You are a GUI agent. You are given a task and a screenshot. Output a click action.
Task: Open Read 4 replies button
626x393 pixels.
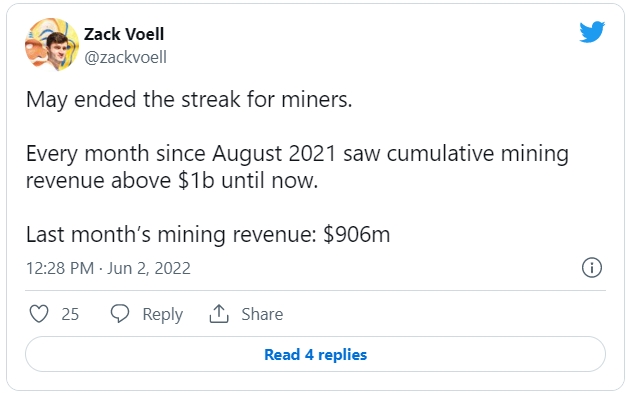(x=315, y=354)
